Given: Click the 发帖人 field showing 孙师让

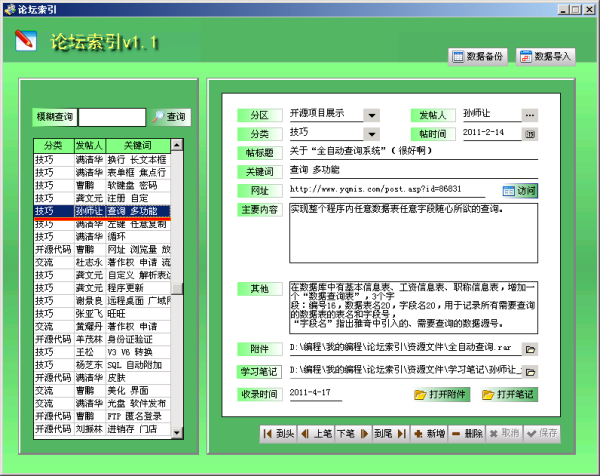Looking at the screenshot, I should [492, 114].
